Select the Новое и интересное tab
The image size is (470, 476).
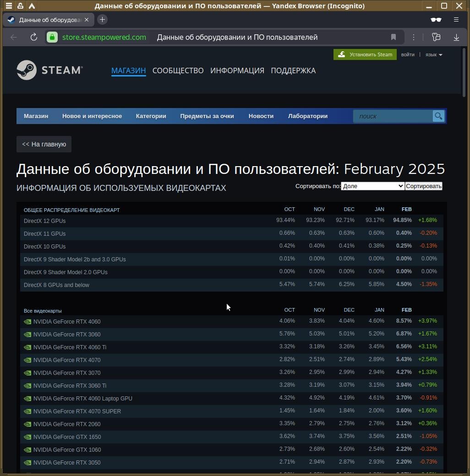tap(92, 116)
